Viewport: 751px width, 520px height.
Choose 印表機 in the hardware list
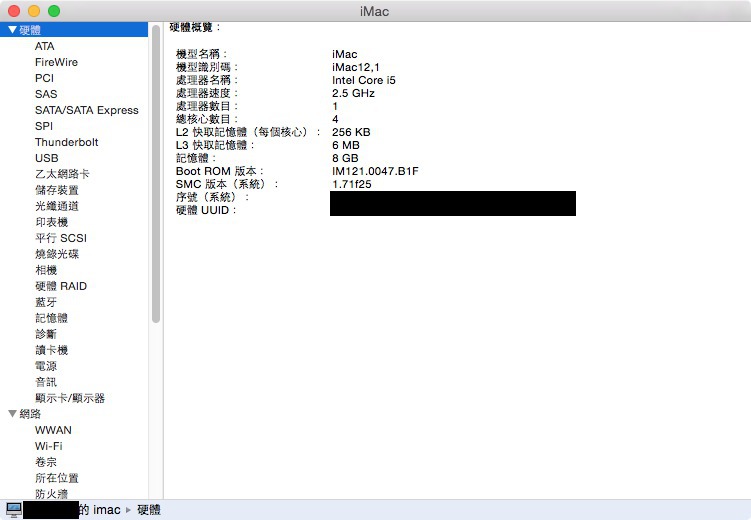click(51, 222)
